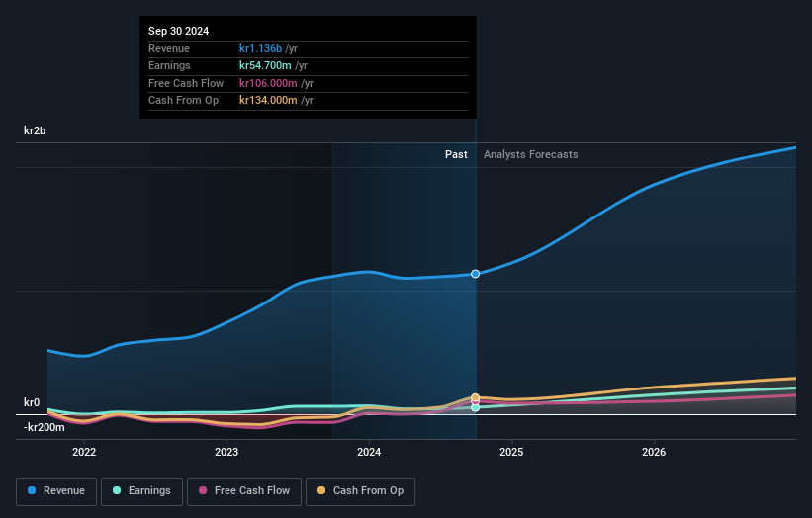Toggle the Free Cash Flow legend series

244,491
